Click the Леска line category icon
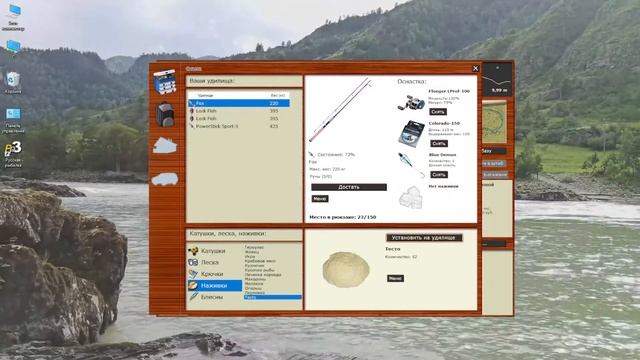The width and height of the screenshot is (640, 360). [x=193, y=262]
